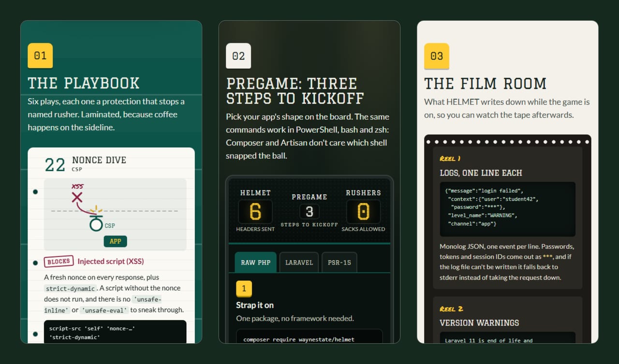
Task: Click the HEADERS SENT caption
Action: pos(255,229)
